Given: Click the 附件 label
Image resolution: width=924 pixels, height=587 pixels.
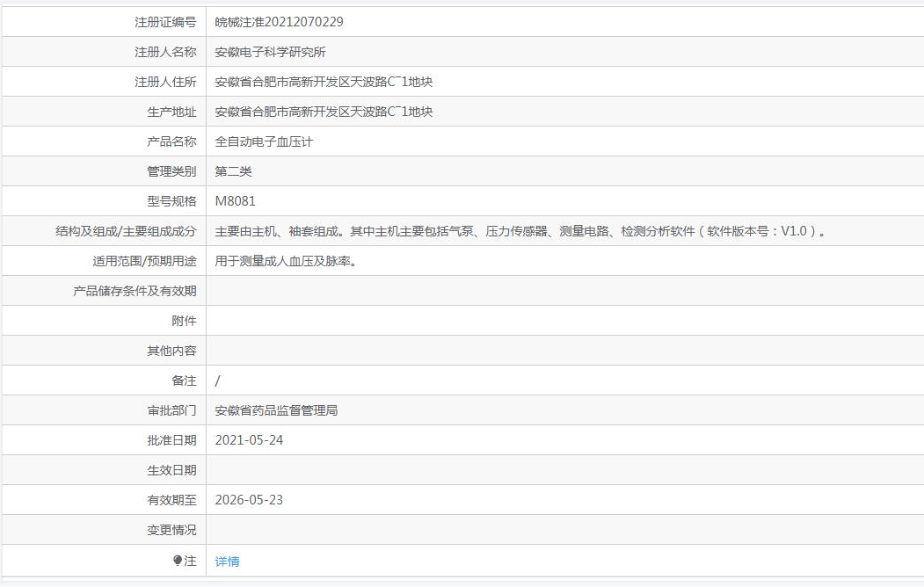Looking at the screenshot, I should pos(184,321).
